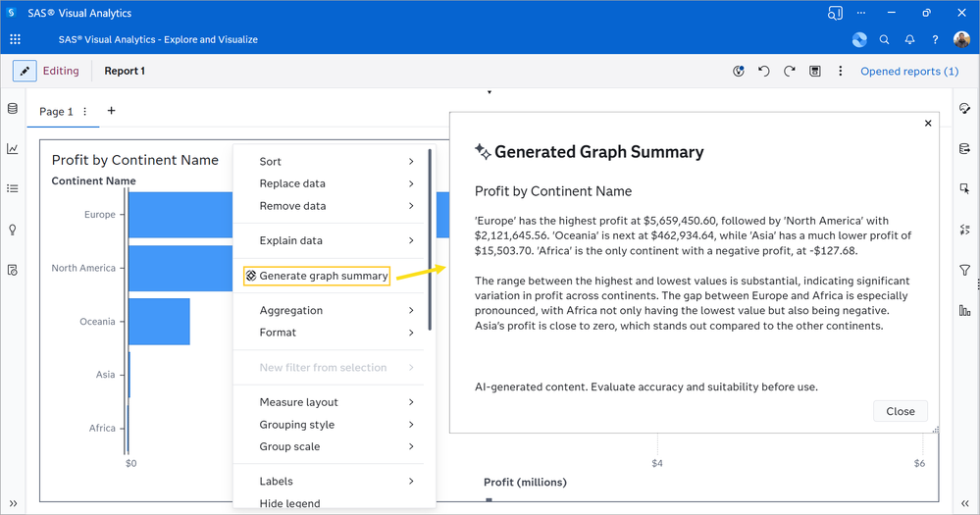Open the Help question mark icon
Screen dimensions: 980x515
click(935, 39)
